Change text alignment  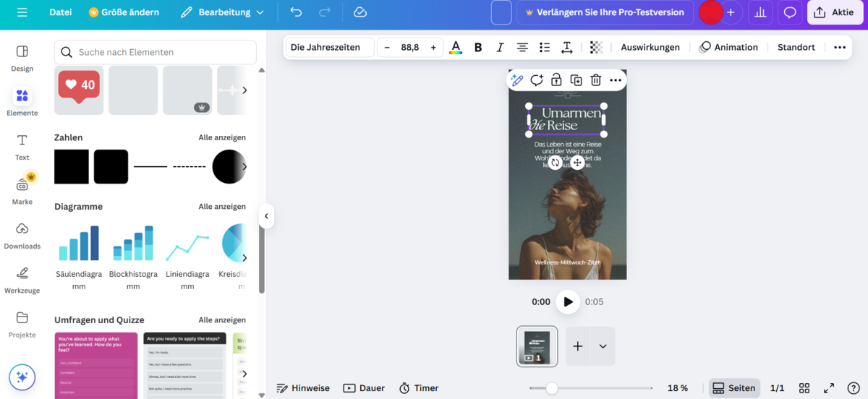[522, 48]
